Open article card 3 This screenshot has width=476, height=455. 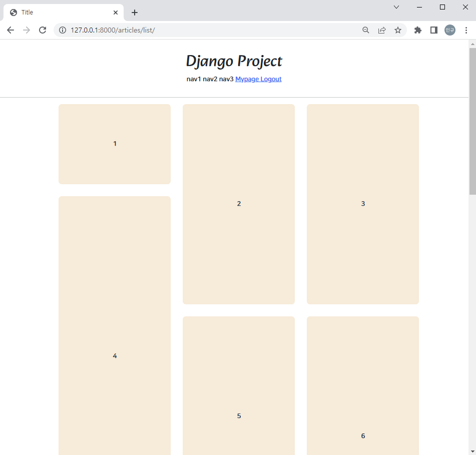pos(363,204)
